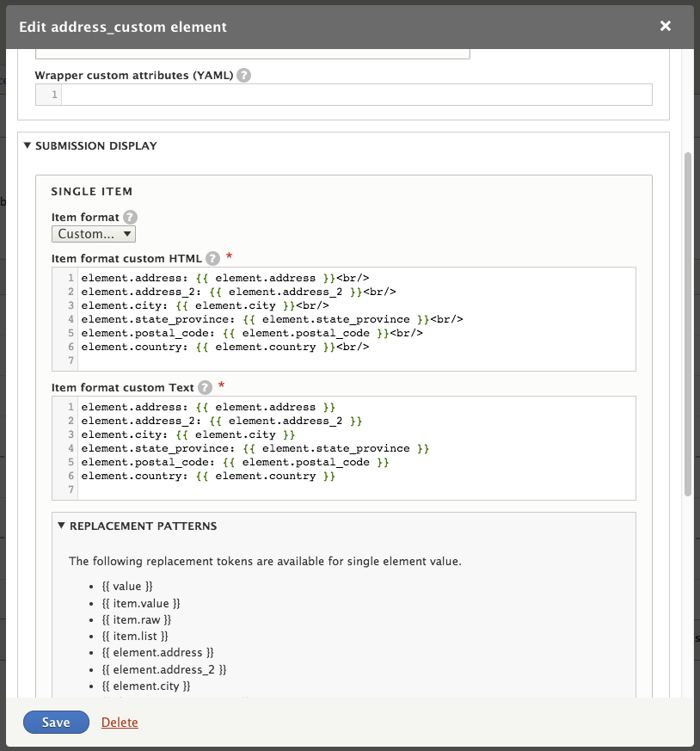
Task: Click element.country line in custom Text editor
Action: (208, 477)
